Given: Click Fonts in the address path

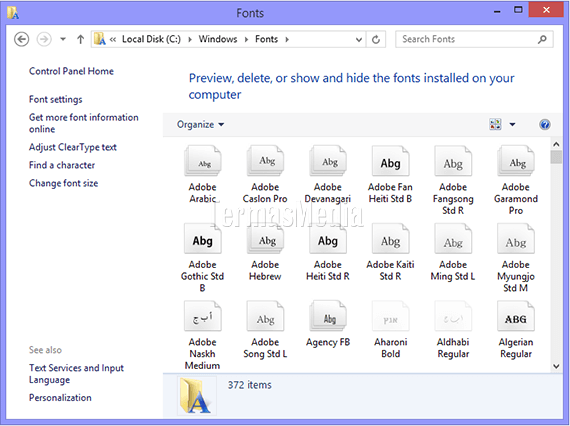Looking at the screenshot, I should coord(266,39).
